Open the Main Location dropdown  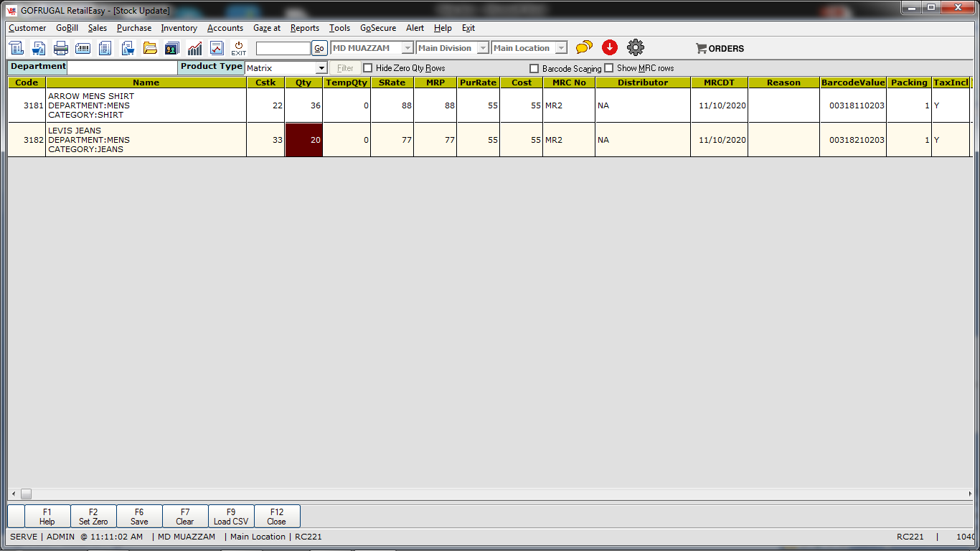tap(561, 48)
